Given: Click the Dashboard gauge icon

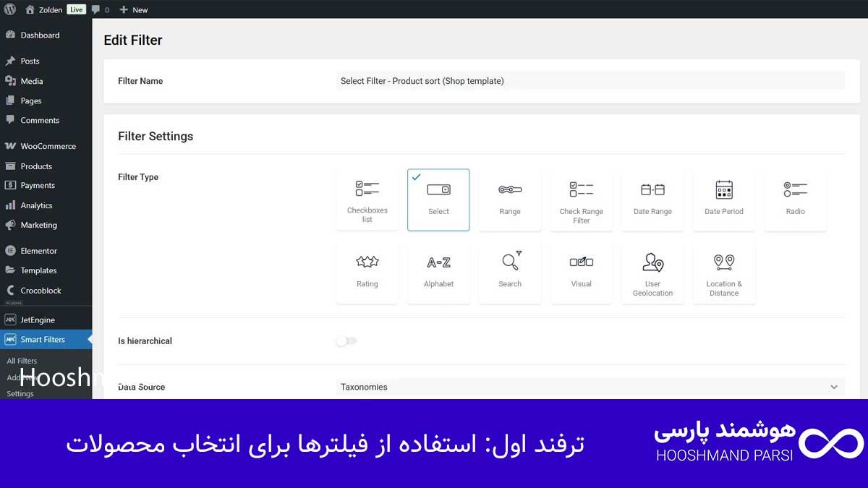Looking at the screenshot, I should [10, 35].
